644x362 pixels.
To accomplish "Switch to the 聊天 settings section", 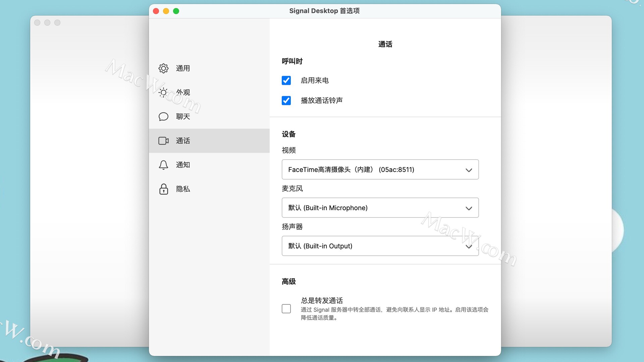I will pos(209,117).
